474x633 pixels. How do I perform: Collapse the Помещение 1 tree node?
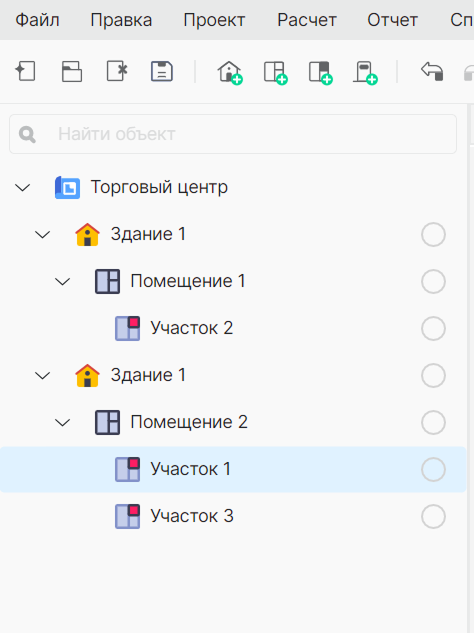pos(63,281)
